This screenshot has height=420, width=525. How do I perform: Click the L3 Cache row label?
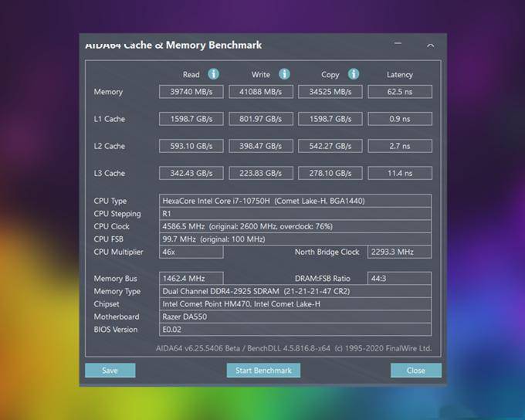tap(109, 173)
